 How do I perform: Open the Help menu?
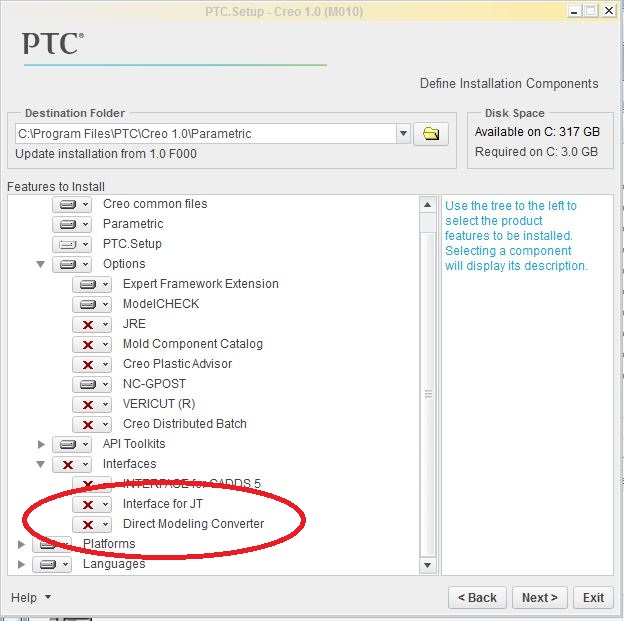point(31,598)
